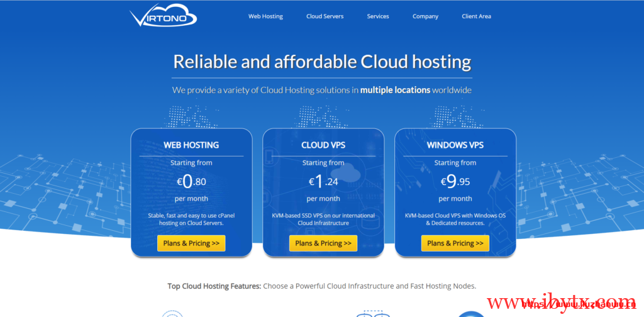Click the blue circular feature icon at bottom
644x317 pixels.
coord(471,313)
